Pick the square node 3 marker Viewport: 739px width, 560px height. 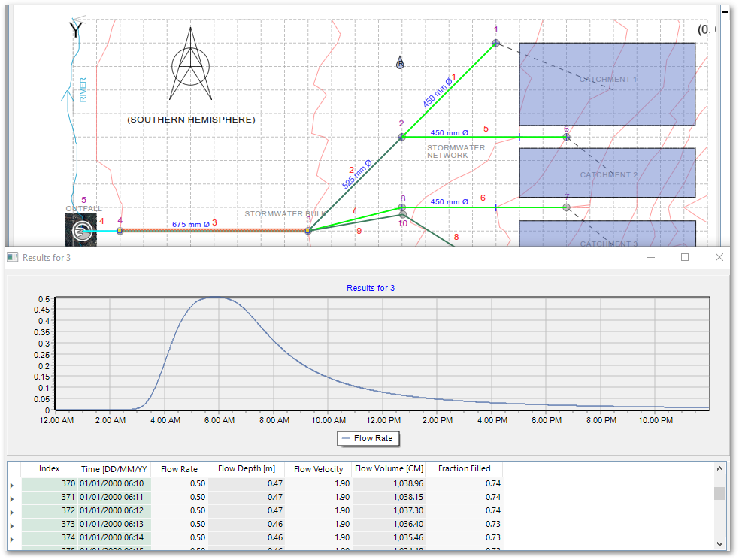[x=307, y=231]
